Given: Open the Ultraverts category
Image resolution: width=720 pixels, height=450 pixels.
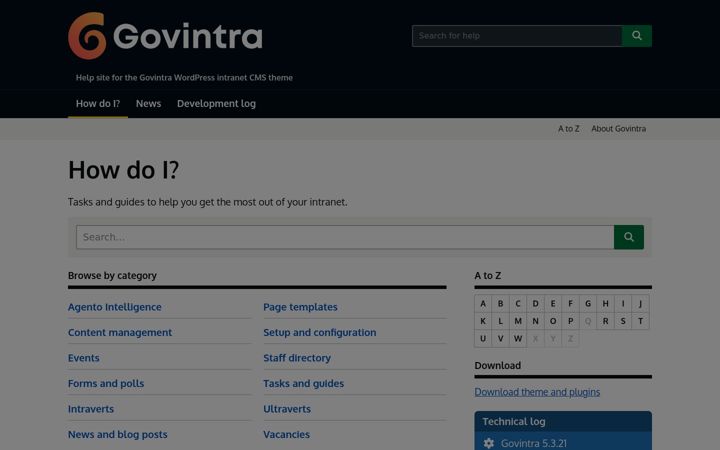Looking at the screenshot, I should click(287, 409).
